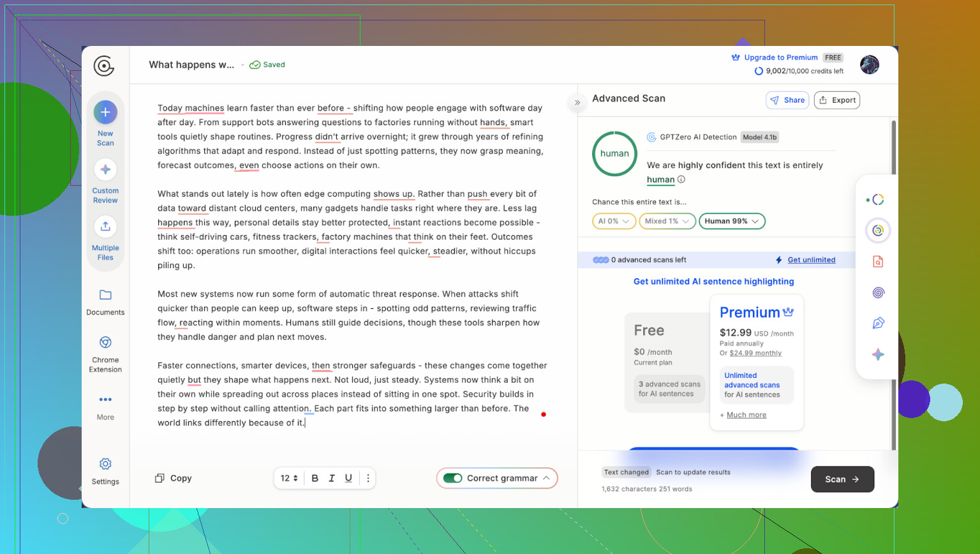
Task: Toggle italic formatting
Action: 332,478
